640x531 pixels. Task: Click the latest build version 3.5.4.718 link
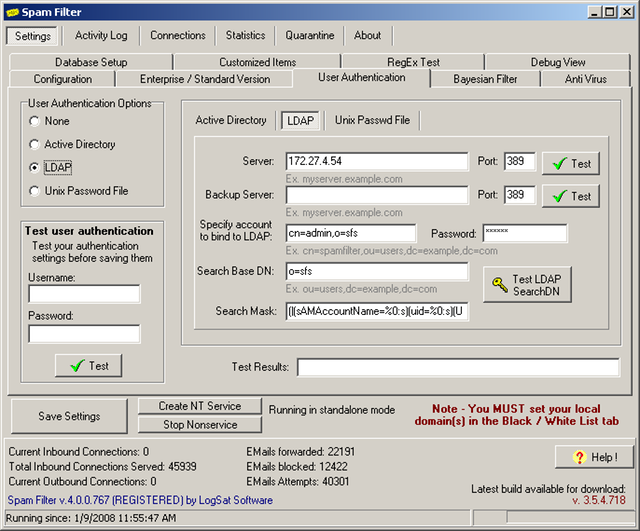pos(600,499)
